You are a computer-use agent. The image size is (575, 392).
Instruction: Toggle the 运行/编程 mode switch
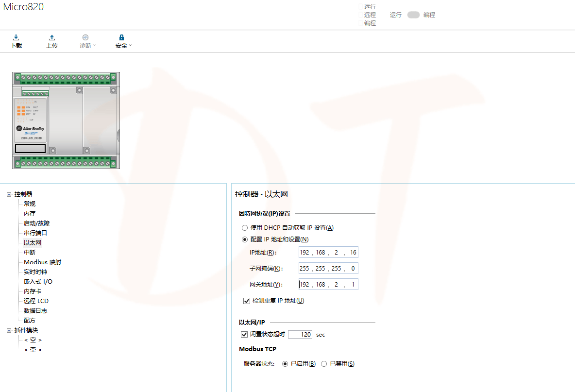(x=413, y=15)
